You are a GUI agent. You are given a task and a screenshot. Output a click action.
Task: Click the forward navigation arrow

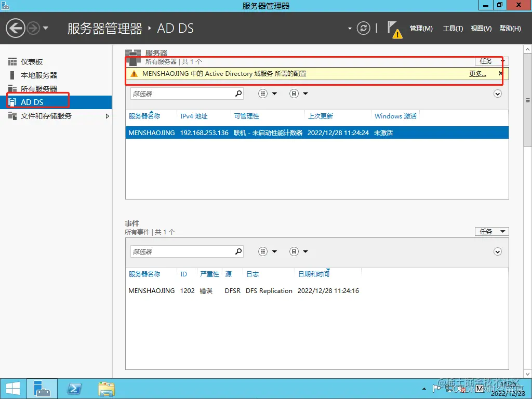pyautogui.click(x=33, y=28)
